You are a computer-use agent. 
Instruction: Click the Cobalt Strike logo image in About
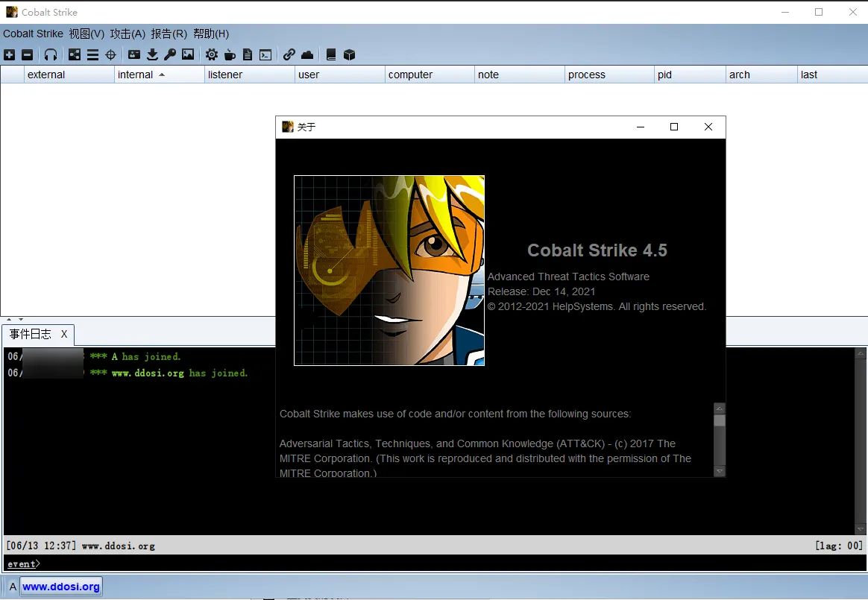[x=389, y=271]
